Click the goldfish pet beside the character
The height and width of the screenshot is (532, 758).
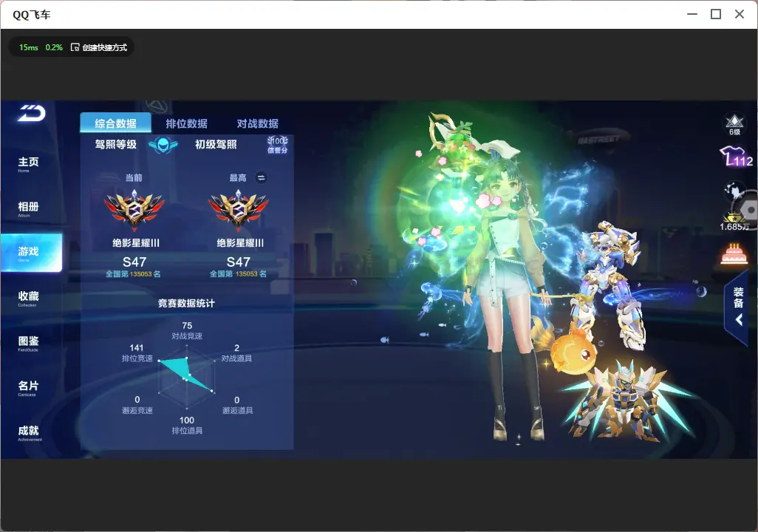click(566, 348)
